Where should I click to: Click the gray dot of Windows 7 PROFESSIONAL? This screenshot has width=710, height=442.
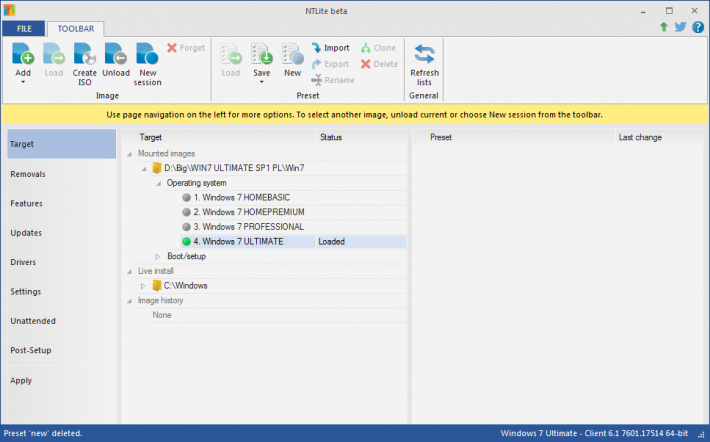186,227
